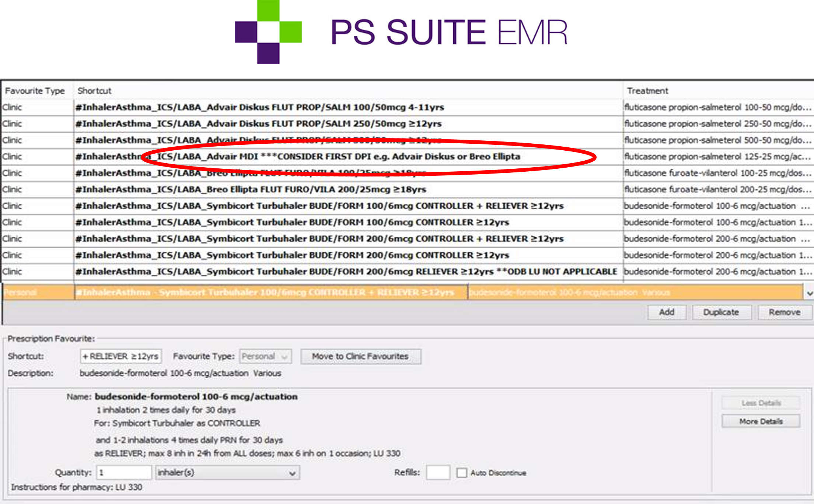Select Symbicort 100/6mcg CONTROLLER ≥12yrs row
This screenshot has width=814, height=504.
407,223
